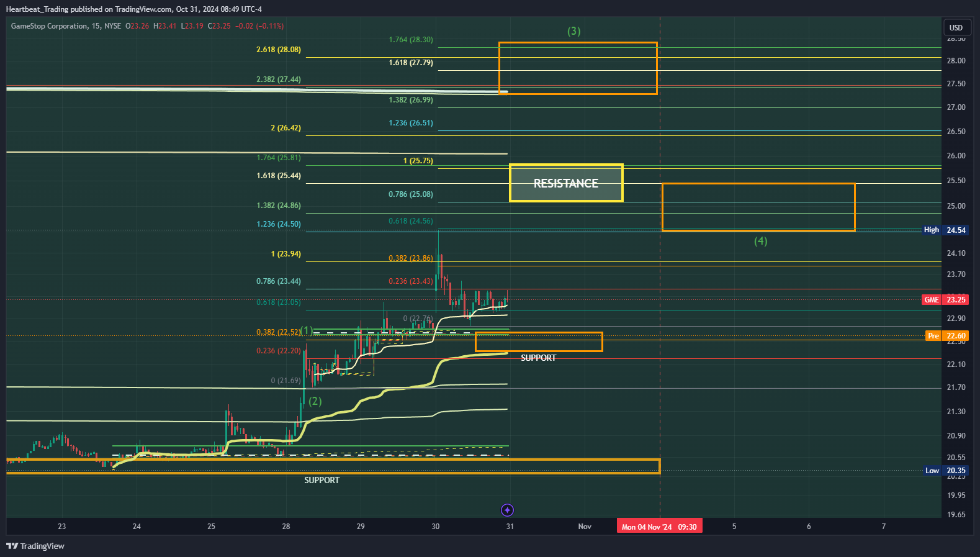Image resolution: width=980 pixels, height=557 pixels.
Task: Click the 0.236 (22.20) Fibonacci label
Action: click(x=279, y=351)
